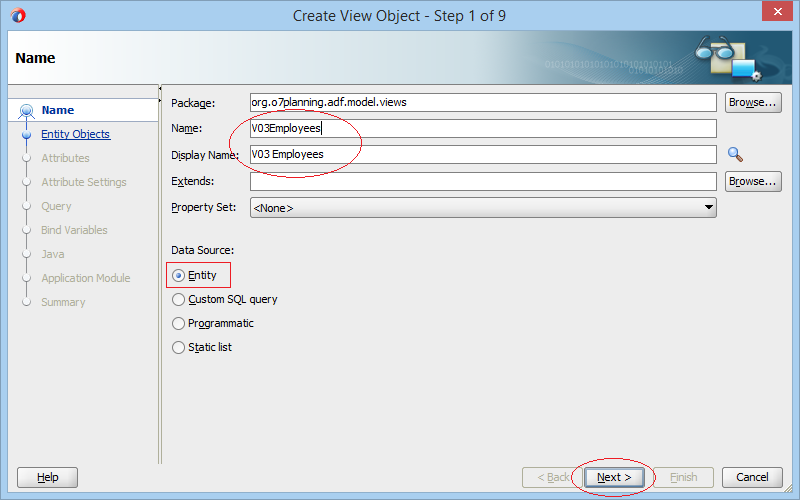Close the Create View Object dialog
Viewport: 800px width, 500px height.
tap(777, 11)
